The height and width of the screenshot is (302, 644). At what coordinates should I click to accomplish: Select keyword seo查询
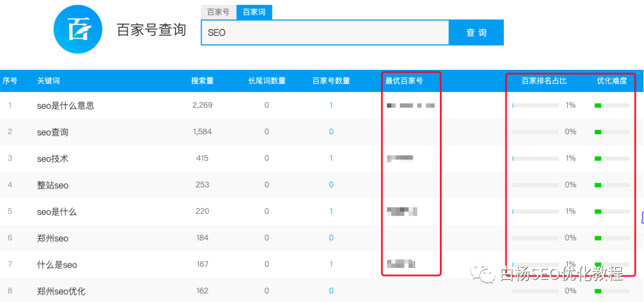pos(52,132)
